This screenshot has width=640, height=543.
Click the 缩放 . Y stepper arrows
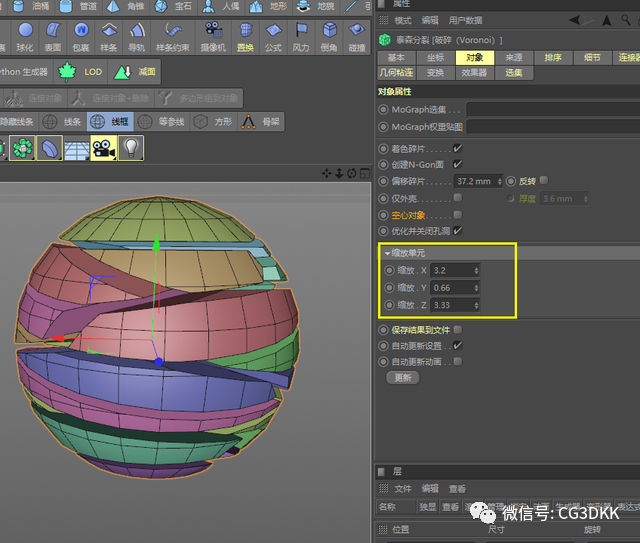[476, 288]
